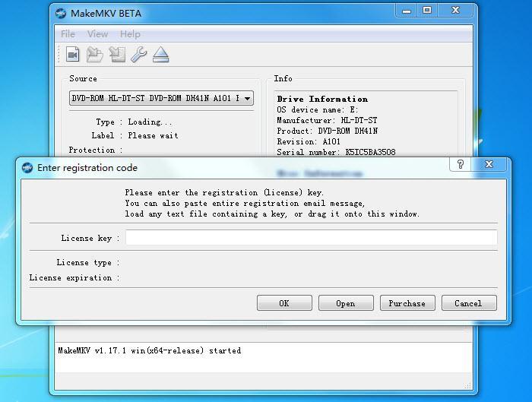Image resolution: width=532 pixels, height=402 pixels.
Task: Click the Backup disc toolbar icon
Action: tap(117, 54)
